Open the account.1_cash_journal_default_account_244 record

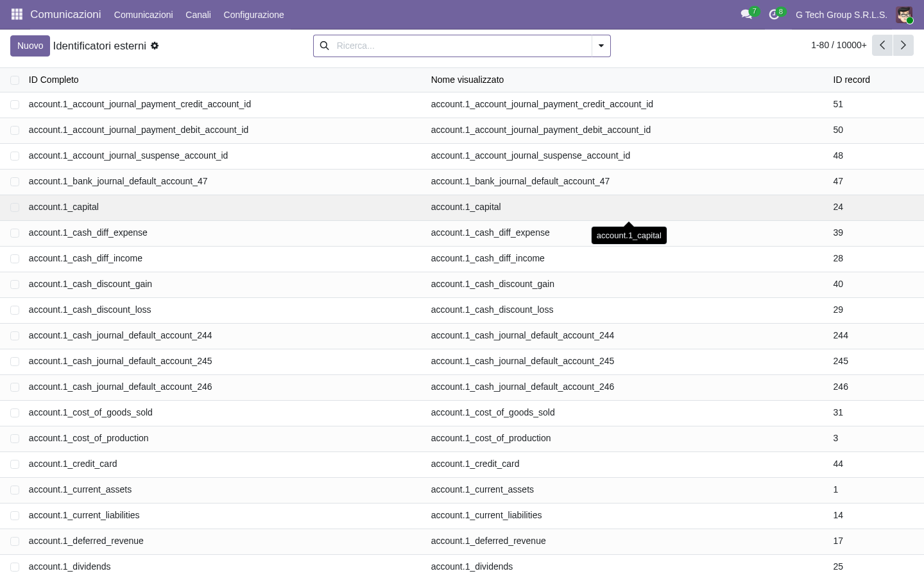[x=120, y=335]
